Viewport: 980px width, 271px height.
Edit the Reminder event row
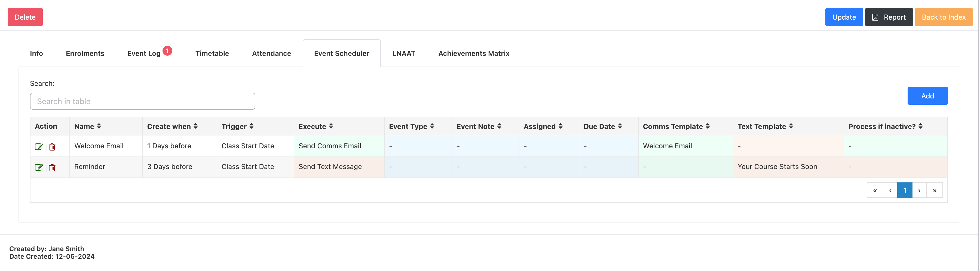pyautogui.click(x=39, y=167)
